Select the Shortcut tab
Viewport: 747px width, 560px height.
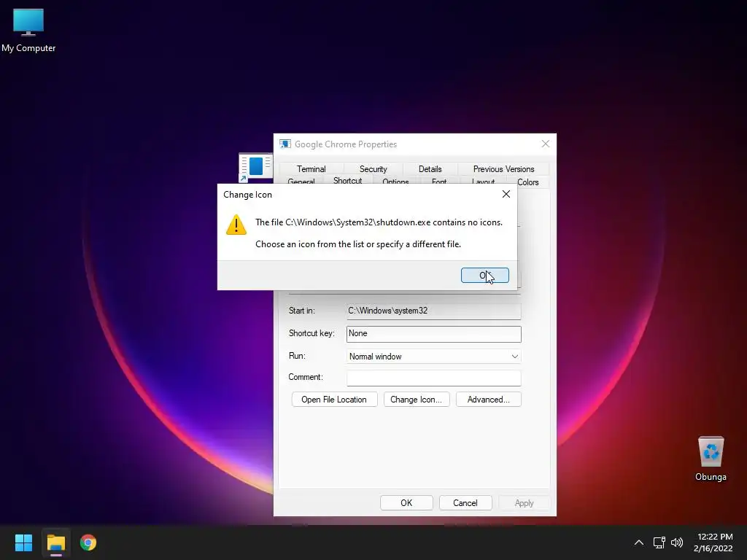pos(347,180)
